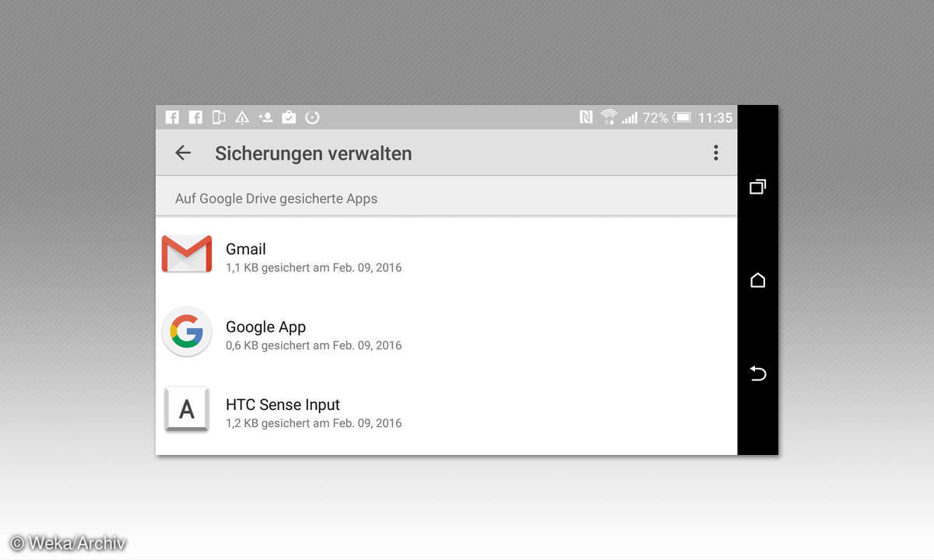Image resolution: width=934 pixels, height=560 pixels.
Task: Tap the signal strength bars icon
Action: pos(630,117)
